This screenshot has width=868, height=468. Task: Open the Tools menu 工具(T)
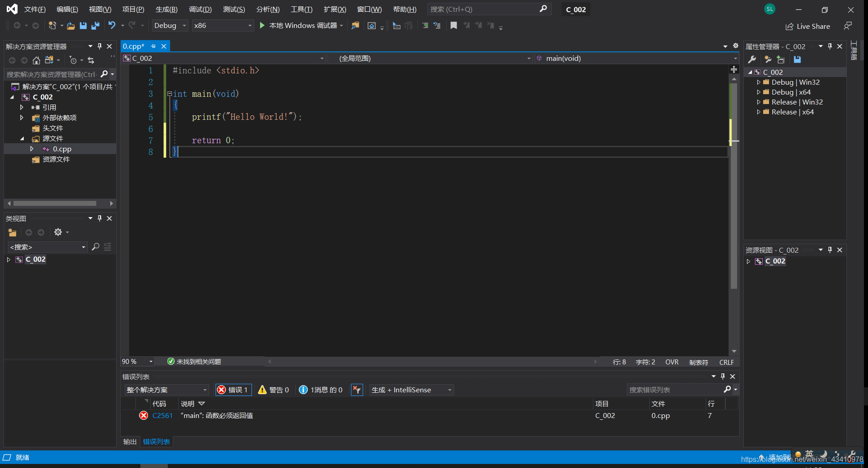[301, 9]
